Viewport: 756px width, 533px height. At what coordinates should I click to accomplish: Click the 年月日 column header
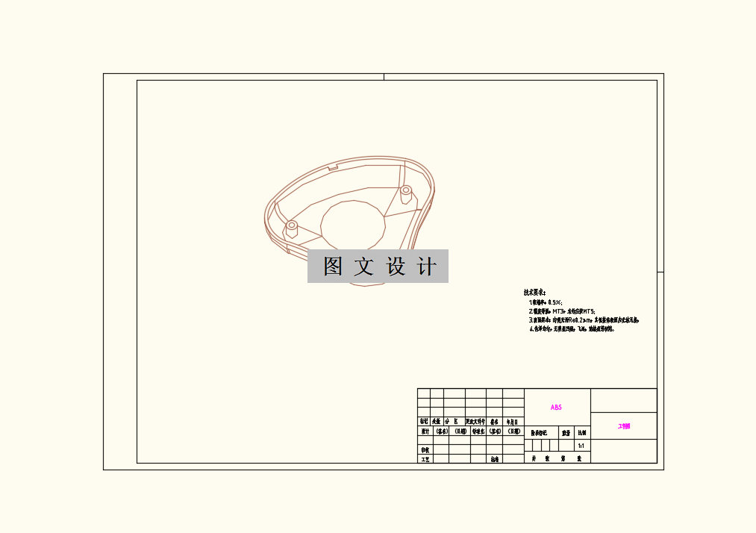point(512,422)
